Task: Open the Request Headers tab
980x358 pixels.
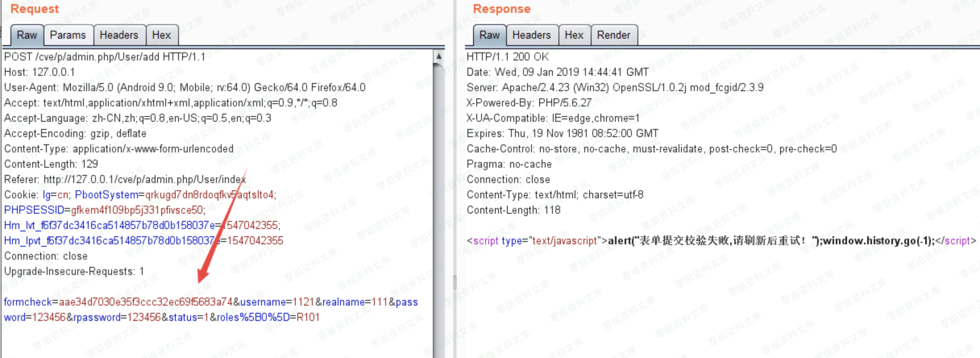Action: (x=119, y=35)
